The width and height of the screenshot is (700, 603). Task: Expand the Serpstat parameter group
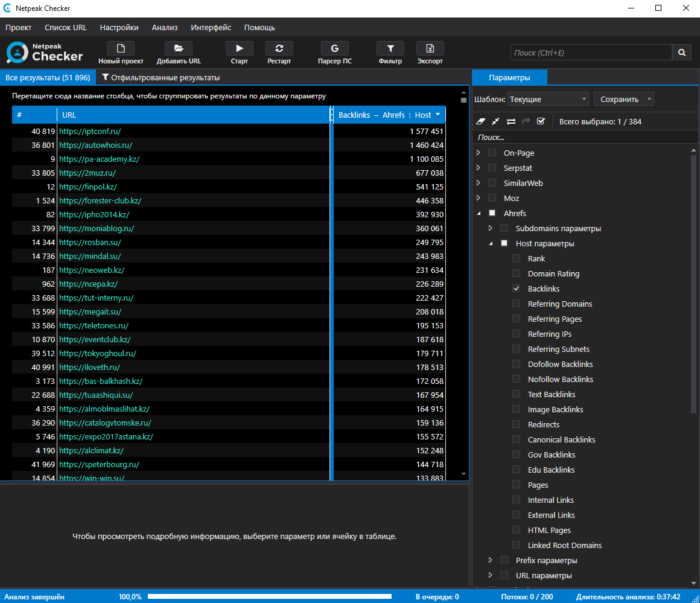tap(479, 168)
